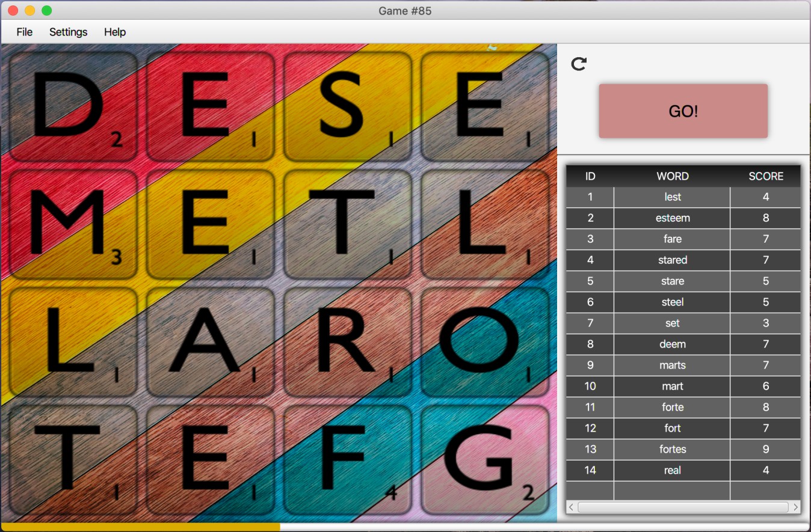Click the SCORE column header
This screenshot has width=811, height=532.
pos(765,176)
